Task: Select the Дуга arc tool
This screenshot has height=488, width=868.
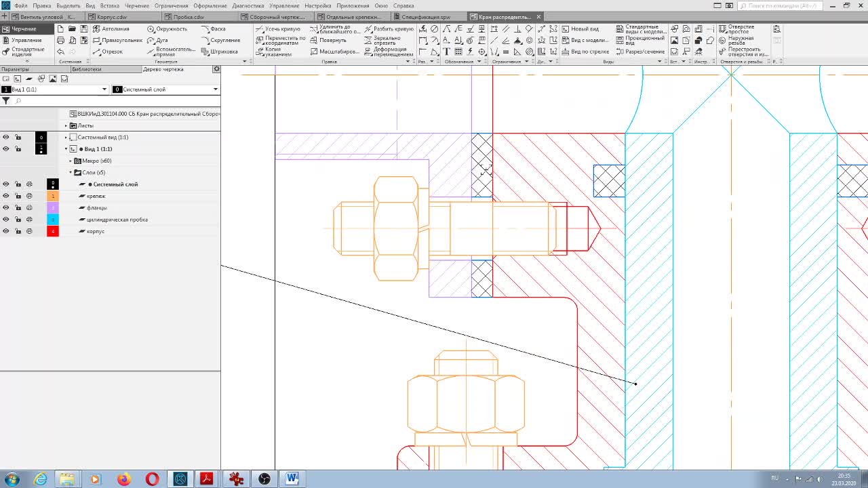Action: [157, 41]
